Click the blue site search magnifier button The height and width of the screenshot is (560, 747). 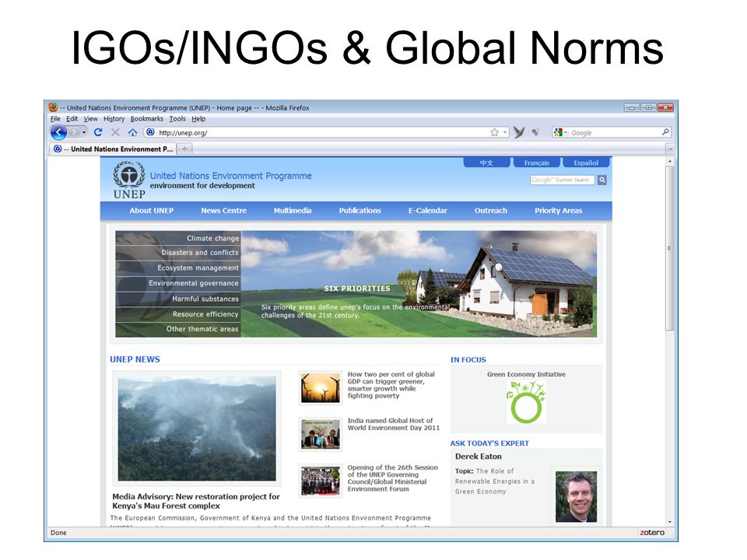tap(602, 180)
